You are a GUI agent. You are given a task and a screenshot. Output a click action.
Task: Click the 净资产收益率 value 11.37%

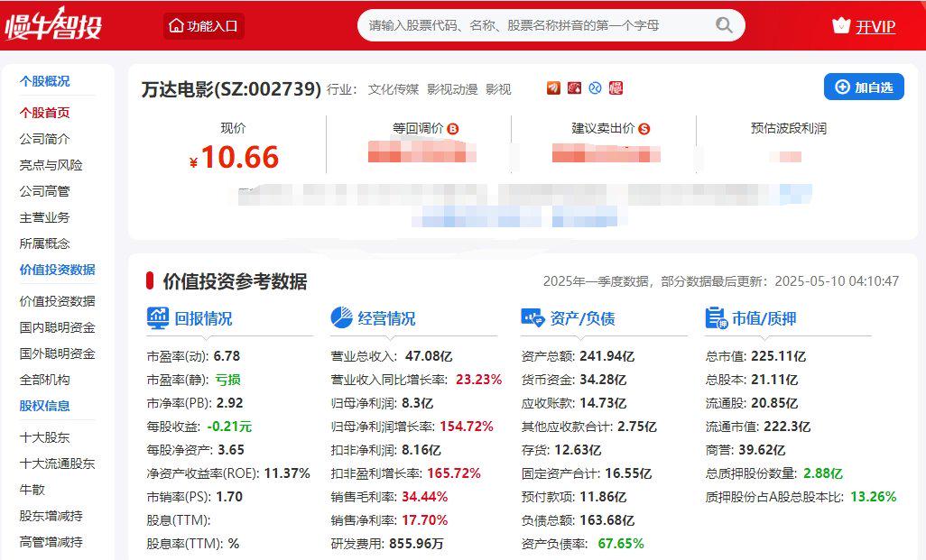click(287, 473)
